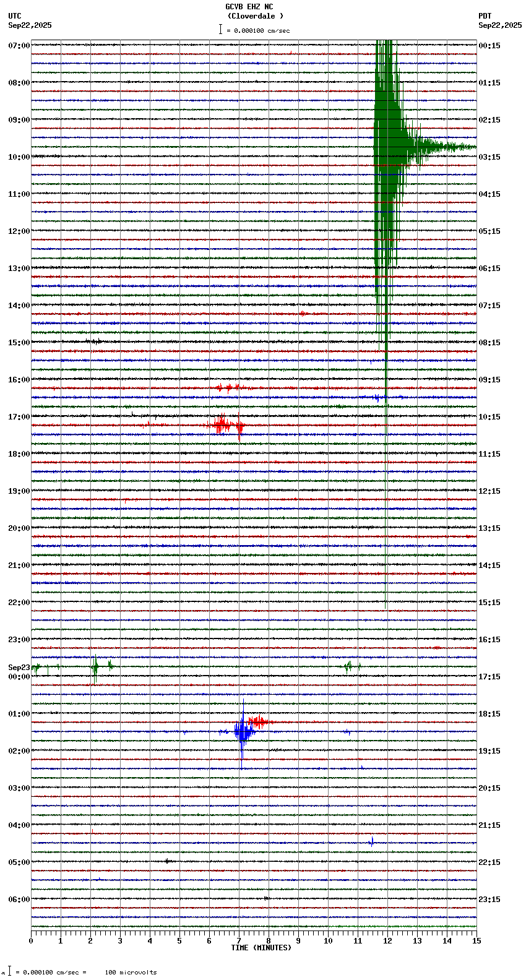Viewport: 526px width, 980px height.
Task: Select the 09:00 UTC row label
Action: (19, 120)
